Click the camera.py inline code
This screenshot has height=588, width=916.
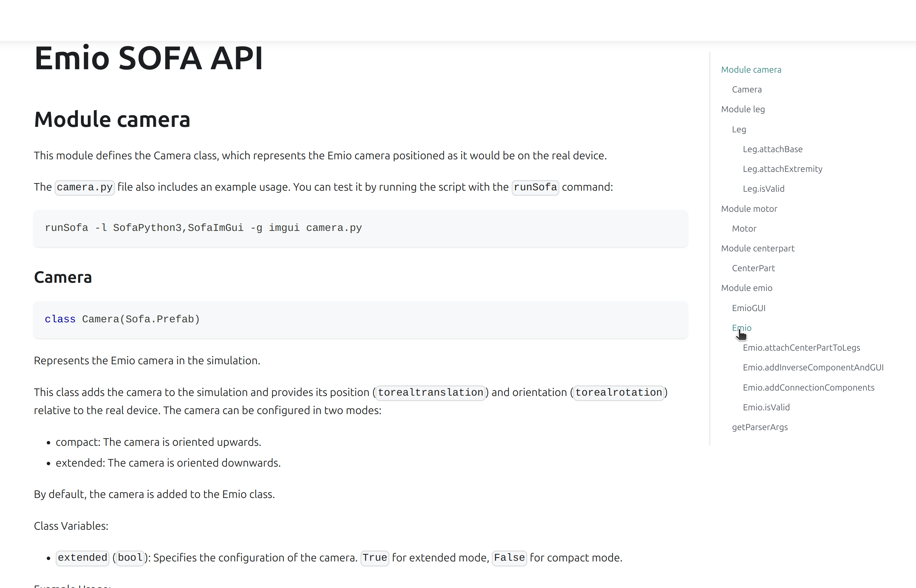click(x=84, y=187)
